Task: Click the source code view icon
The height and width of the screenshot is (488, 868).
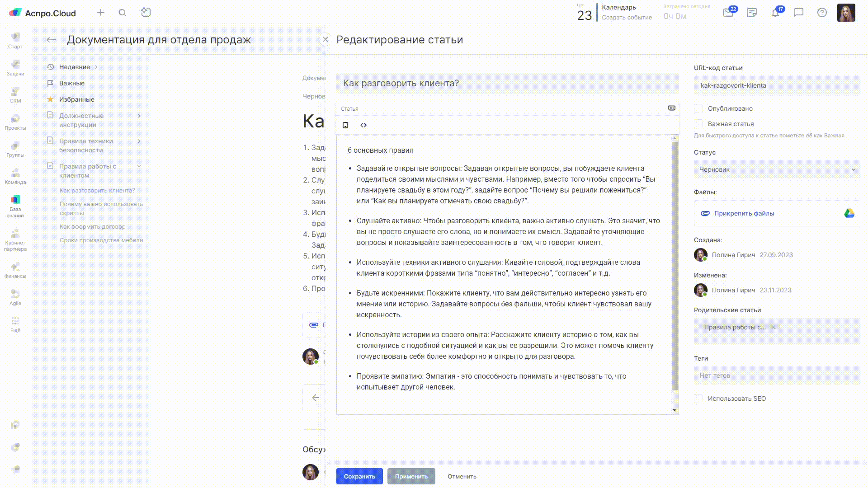Action: (x=363, y=125)
